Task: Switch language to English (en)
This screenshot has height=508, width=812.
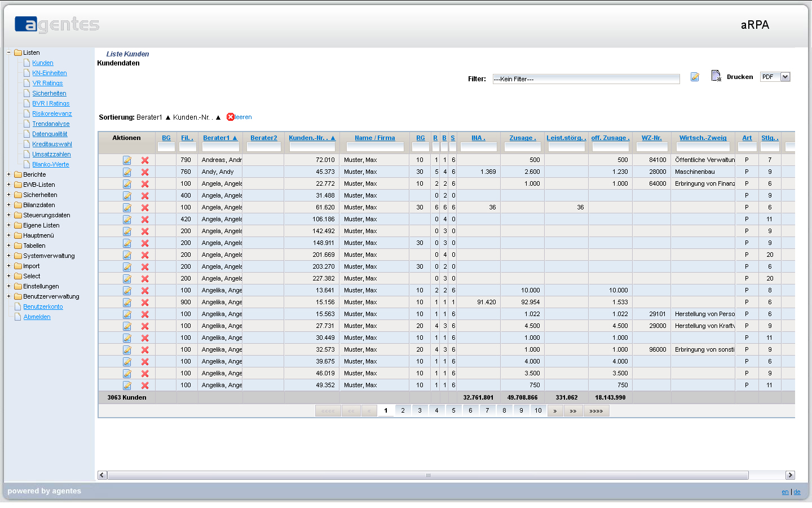Action: [x=785, y=492]
